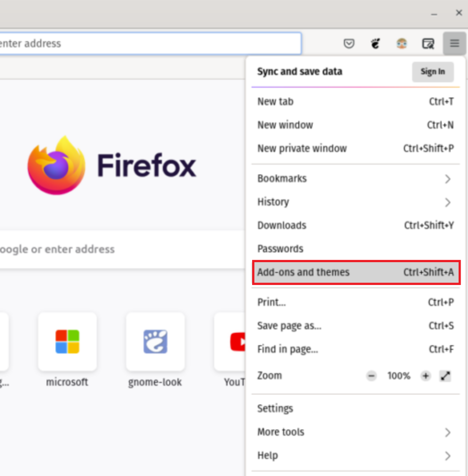Expand the History submenu chevron
Screen dimensions: 468x476
click(448, 202)
